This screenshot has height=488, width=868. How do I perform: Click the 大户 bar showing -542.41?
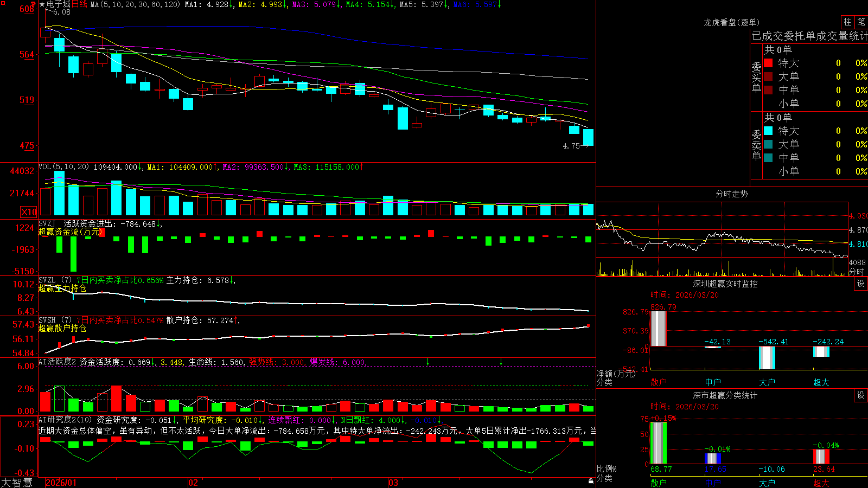point(767,358)
